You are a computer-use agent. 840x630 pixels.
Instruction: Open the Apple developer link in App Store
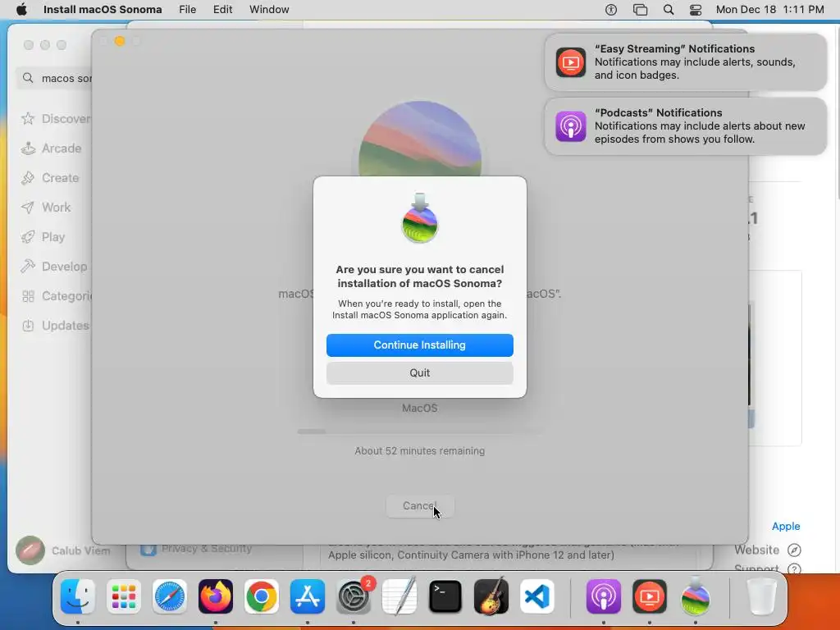tap(786, 526)
